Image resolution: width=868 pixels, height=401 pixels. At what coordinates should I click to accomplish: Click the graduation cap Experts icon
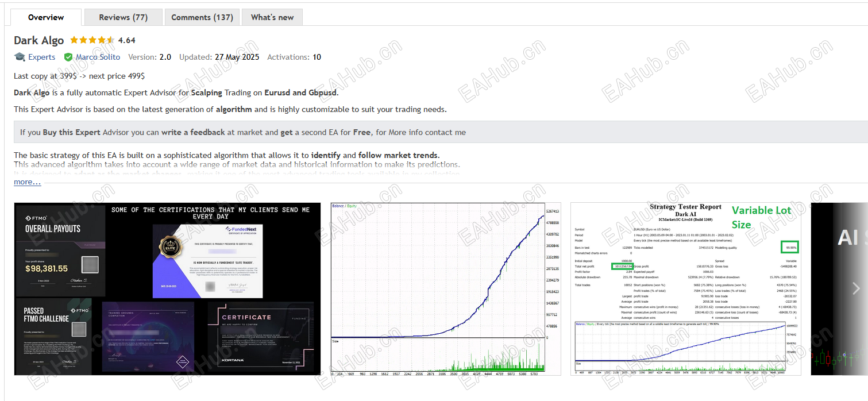tap(20, 57)
